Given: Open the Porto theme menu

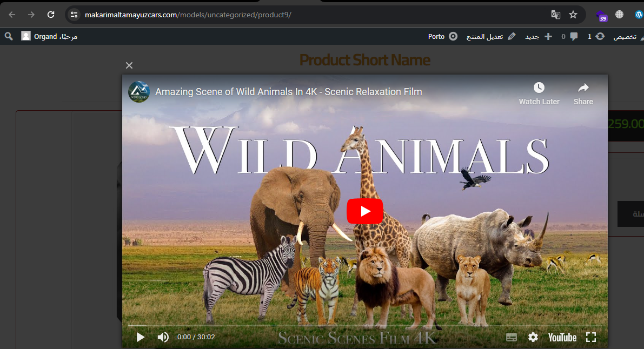Looking at the screenshot, I should tap(443, 37).
